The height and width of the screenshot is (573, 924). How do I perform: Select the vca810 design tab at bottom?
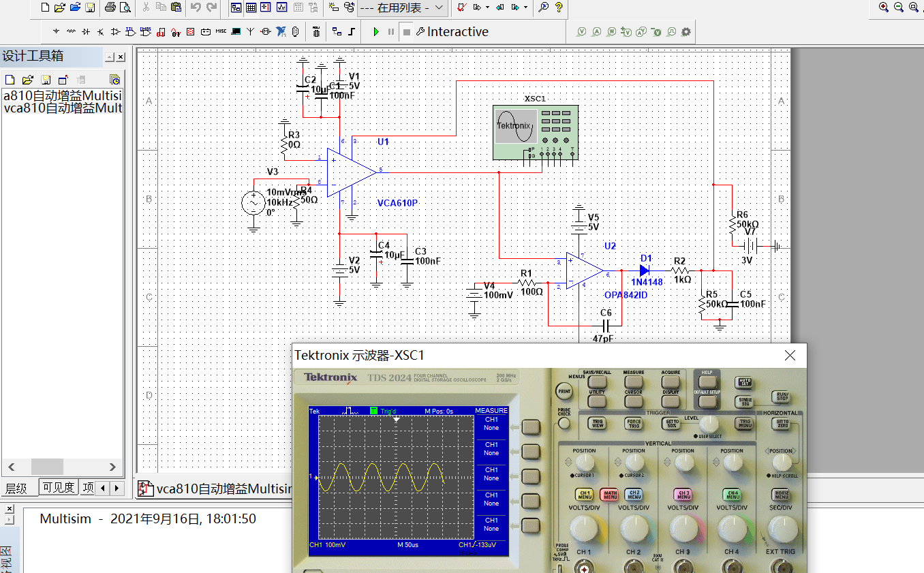[215, 489]
